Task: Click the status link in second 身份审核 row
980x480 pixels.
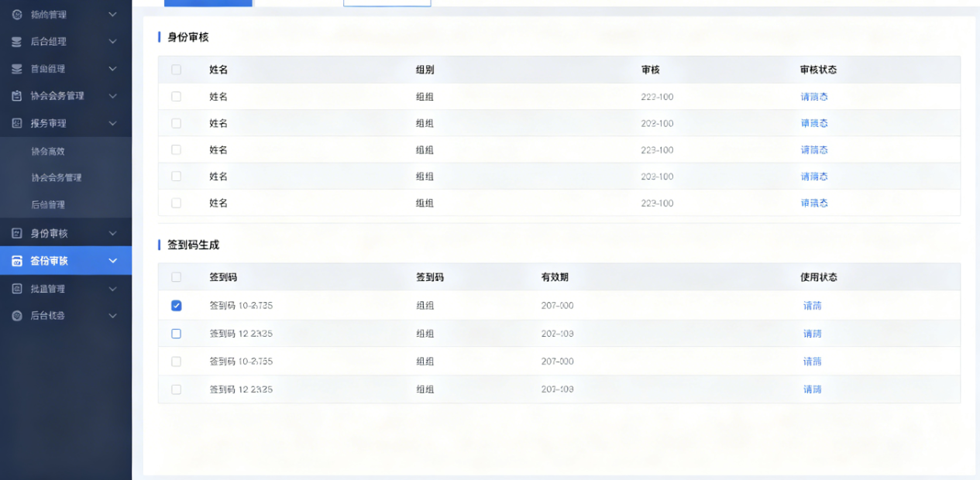Action: tap(814, 123)
